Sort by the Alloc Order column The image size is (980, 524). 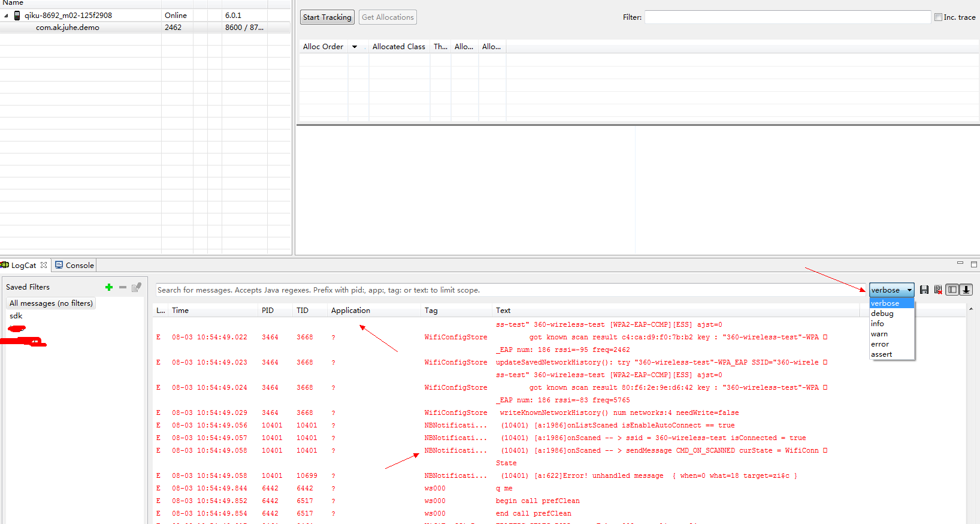[323, 47]
